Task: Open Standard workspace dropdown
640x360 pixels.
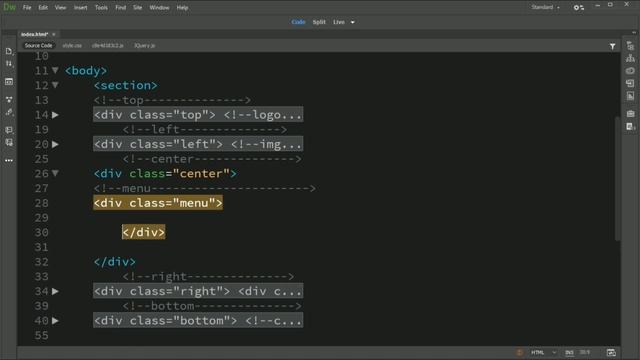Action: [x=545, y=7]
